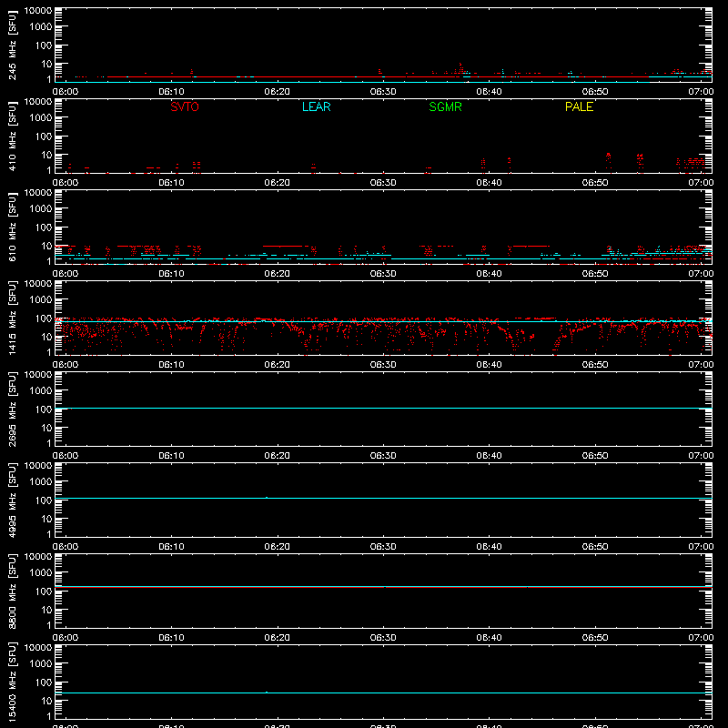Click the 06:30 tick label under 1415 MHz panel
The image size is (728, 728).
tap(383, 365)
